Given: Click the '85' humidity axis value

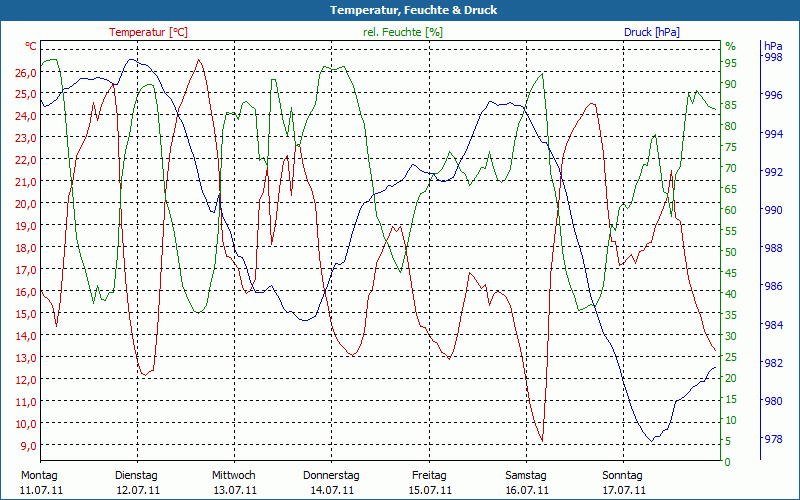Looking at the screenshot, I should pos(731,106).
